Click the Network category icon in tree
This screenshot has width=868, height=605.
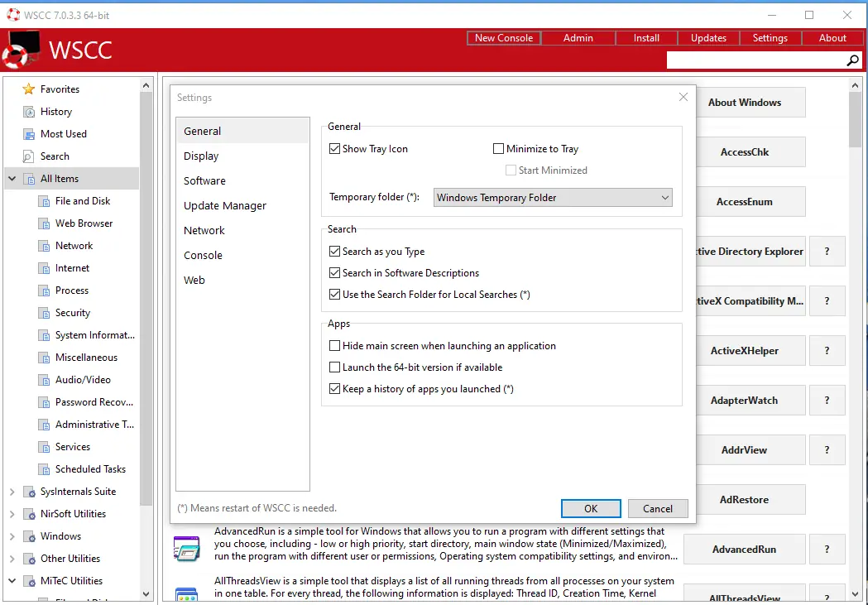[x=44, y=246]
